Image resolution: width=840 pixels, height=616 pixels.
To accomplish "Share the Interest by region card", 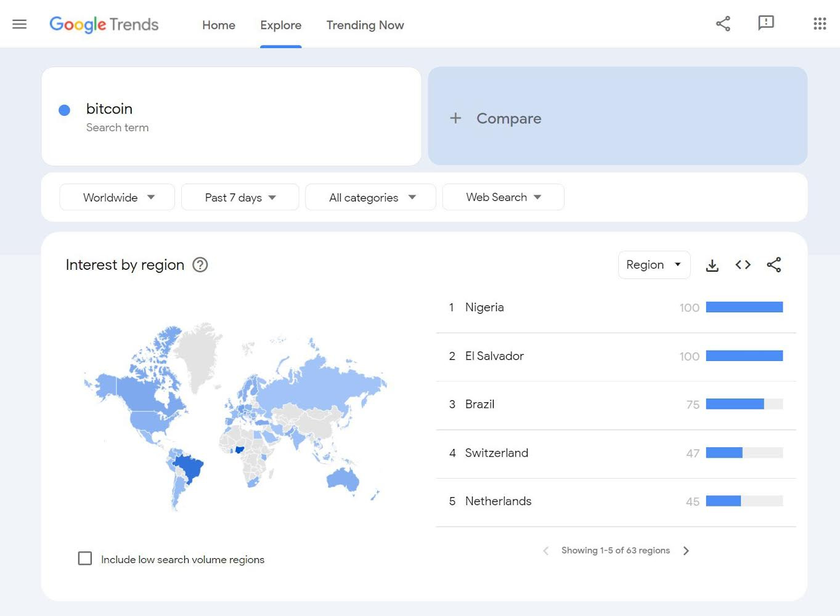I will point(774,265).
